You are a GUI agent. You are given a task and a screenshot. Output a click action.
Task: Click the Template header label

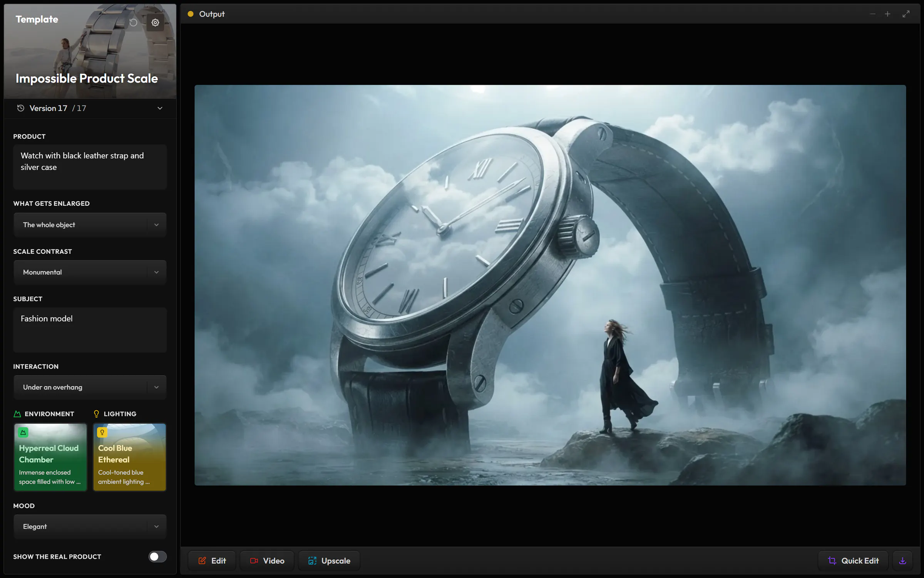pos(37,19)
